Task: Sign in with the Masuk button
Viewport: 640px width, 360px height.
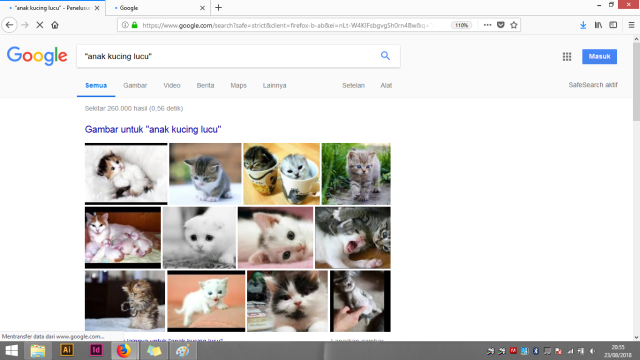Action: click(599, 56)
